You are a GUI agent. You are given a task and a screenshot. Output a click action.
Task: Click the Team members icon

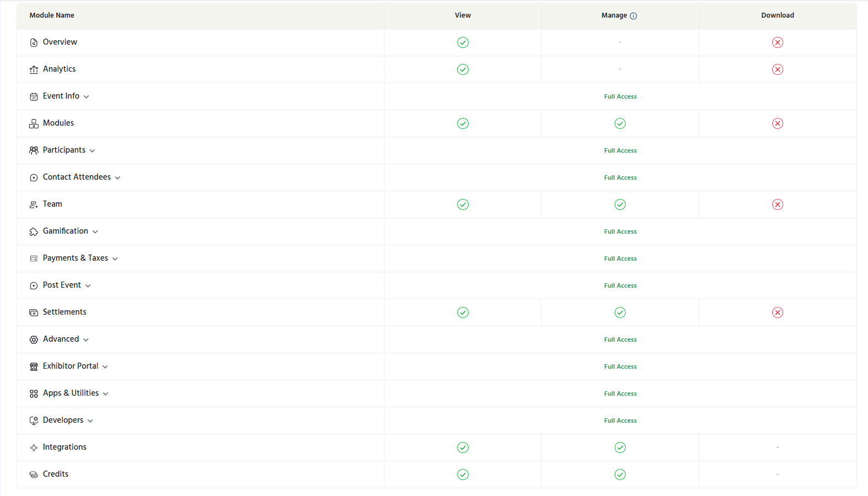coord(34,204)
